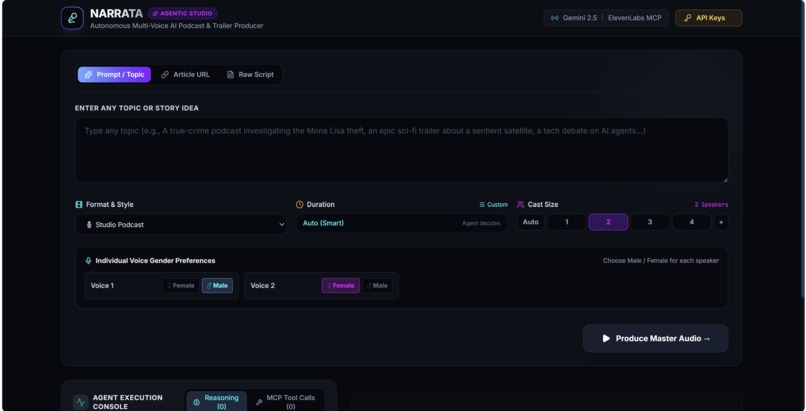Viewport: 806px width, 411px height.
Task: Set cast size to 2 speakers
Action: pyautogui.click(x=608, y=222)
